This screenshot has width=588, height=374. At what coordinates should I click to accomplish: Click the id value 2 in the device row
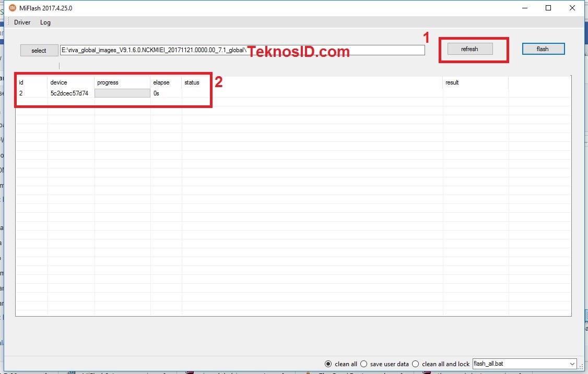[21, 93]
